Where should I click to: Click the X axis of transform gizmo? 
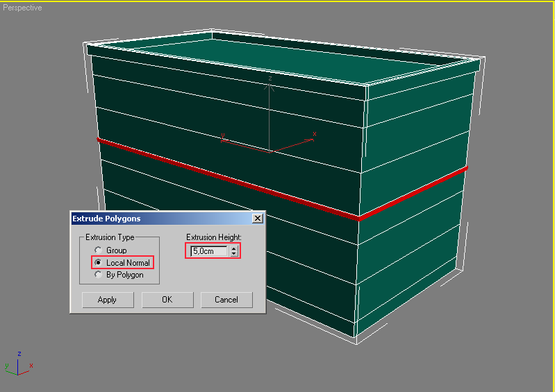tap(292, 145)
